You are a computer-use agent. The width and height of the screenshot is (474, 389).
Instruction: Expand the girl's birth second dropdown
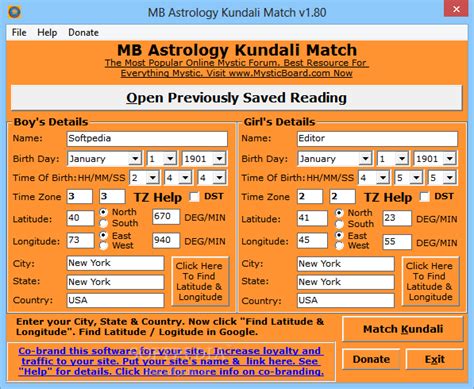click(x=450, y=178)
